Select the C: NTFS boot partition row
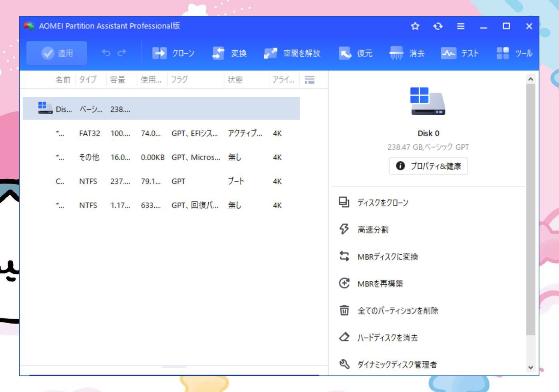The height and width of the screenshot is (392, 559). coord(161,181)
